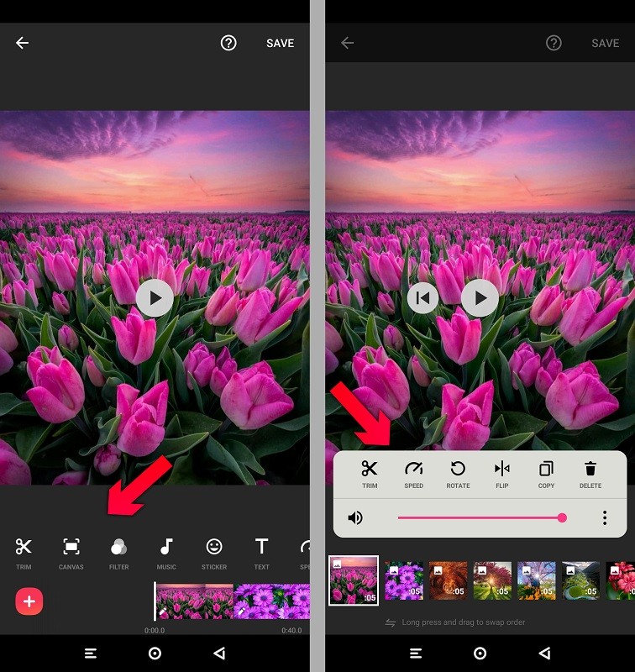Tap back triangle in right navigation bar

point(544,654)
